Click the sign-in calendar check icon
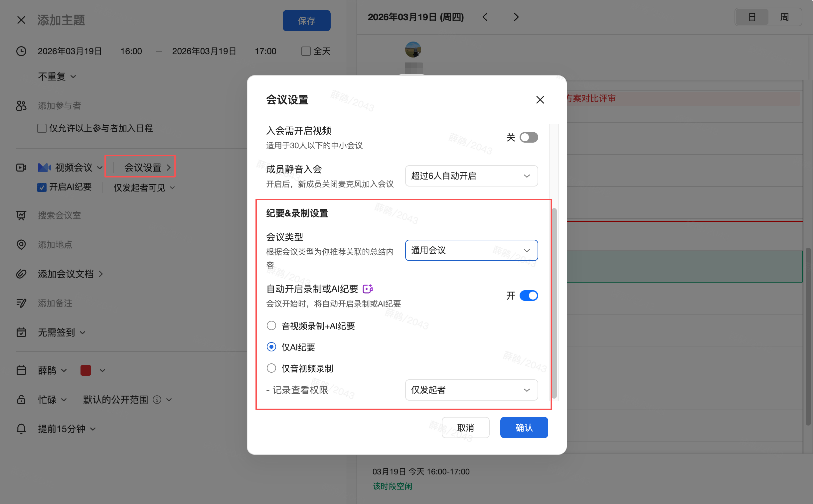Screen dimensions: 813x504 tap(21, 332)
